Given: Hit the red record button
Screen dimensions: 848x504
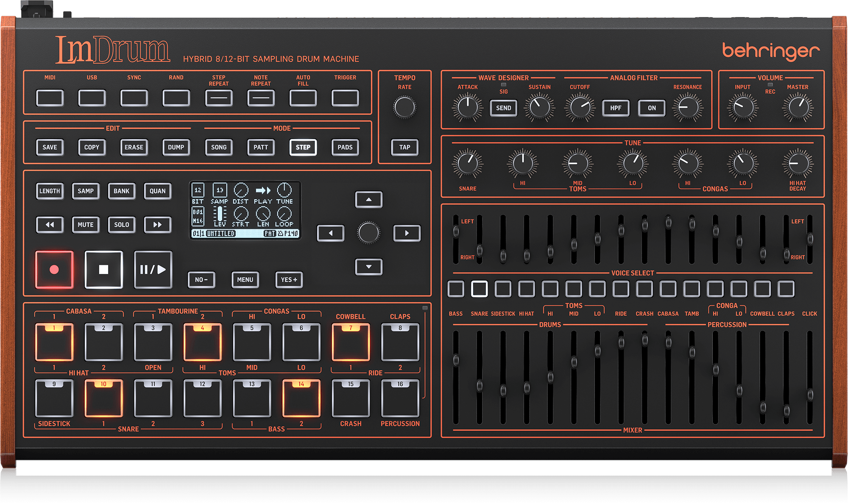Looking at the screenshot, I should 54,270.
